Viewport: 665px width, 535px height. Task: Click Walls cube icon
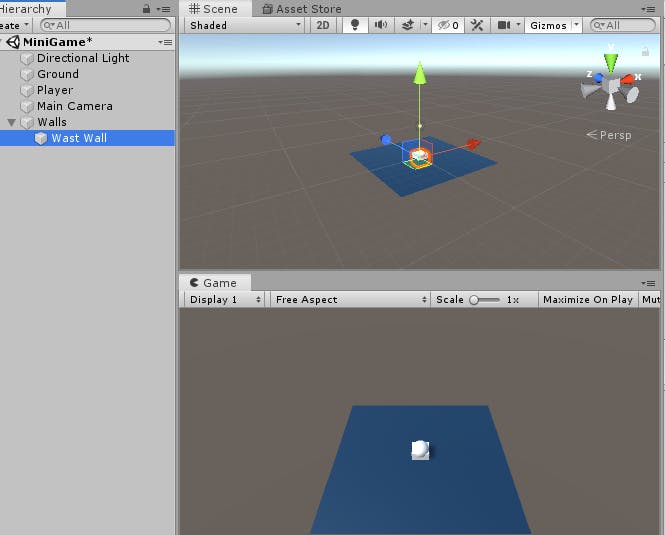coord(27,123)
